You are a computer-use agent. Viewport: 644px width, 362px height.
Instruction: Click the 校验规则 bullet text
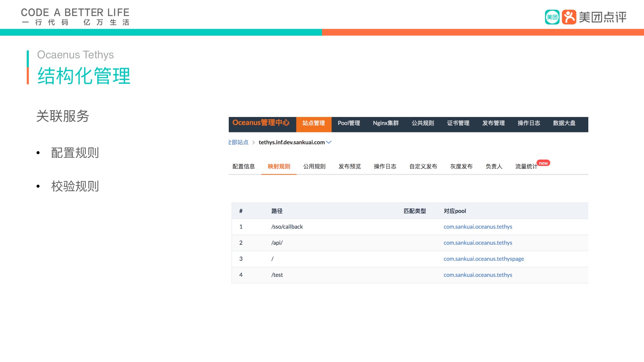point(75,186)
